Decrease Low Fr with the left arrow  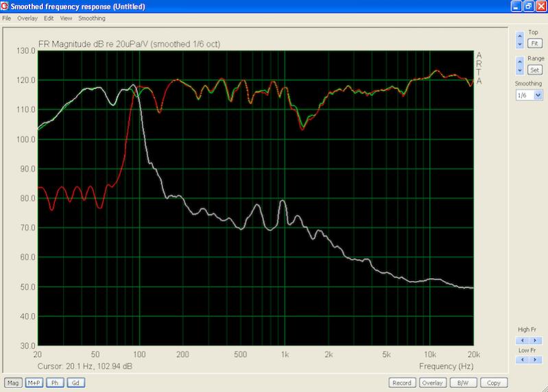[523, 360]
